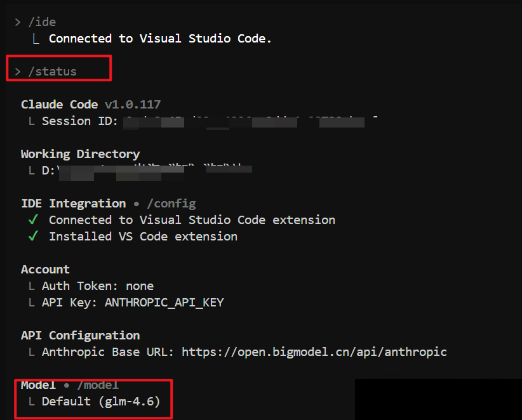Select the /model command text
Image resolution: width=522 pixels, height=420 pixels.
pyautogui.click(x=98, y=385)
